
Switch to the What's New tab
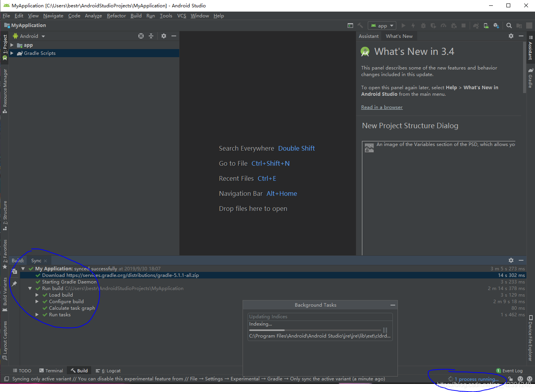(399, 36)
